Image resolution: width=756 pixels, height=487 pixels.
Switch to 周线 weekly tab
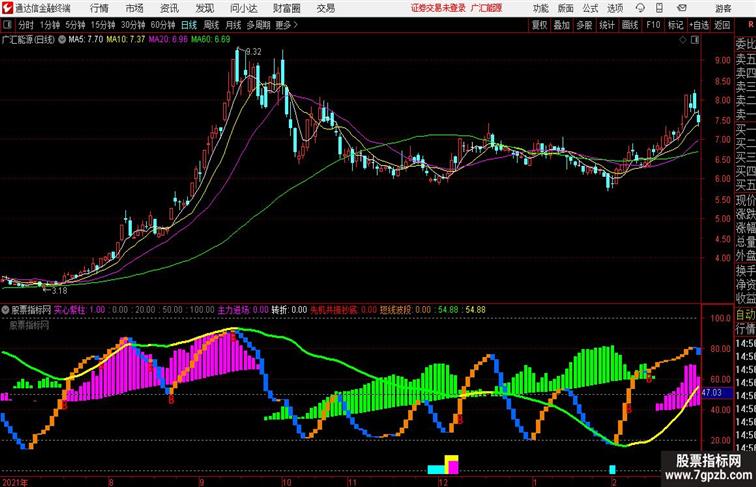tap(211, 25)
